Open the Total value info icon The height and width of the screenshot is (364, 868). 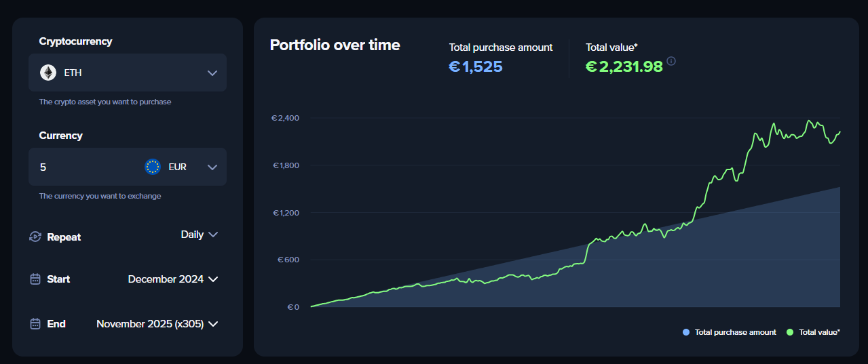point(671,61)
